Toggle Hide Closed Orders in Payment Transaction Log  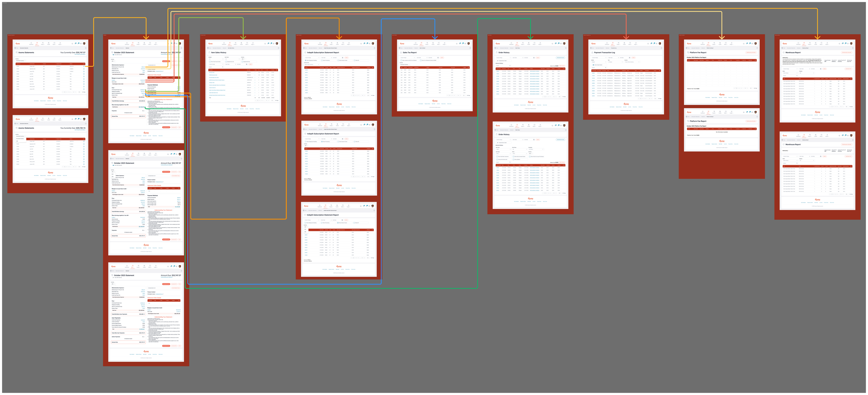tap(593, 65)
